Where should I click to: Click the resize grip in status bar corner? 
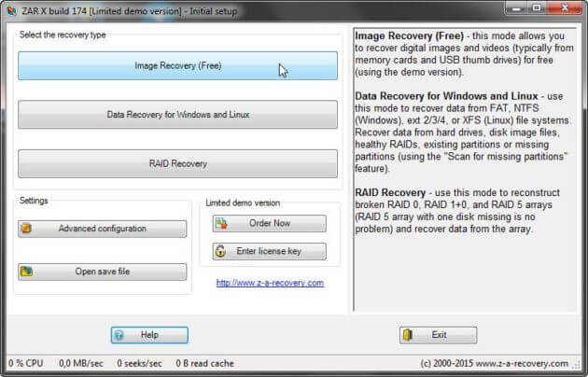[x=578, y=364]
